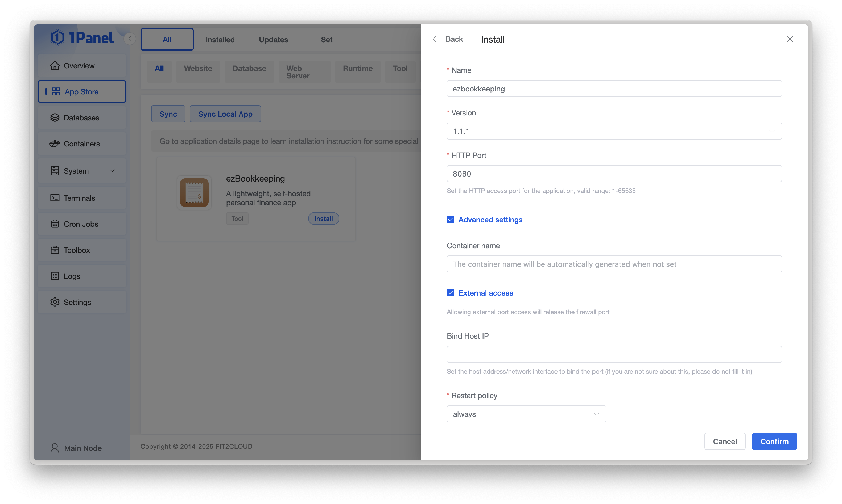The height and width of the screenshot is (504, 842).
Task: Open the Overview sidebar icon
Action: coord(55,65)
